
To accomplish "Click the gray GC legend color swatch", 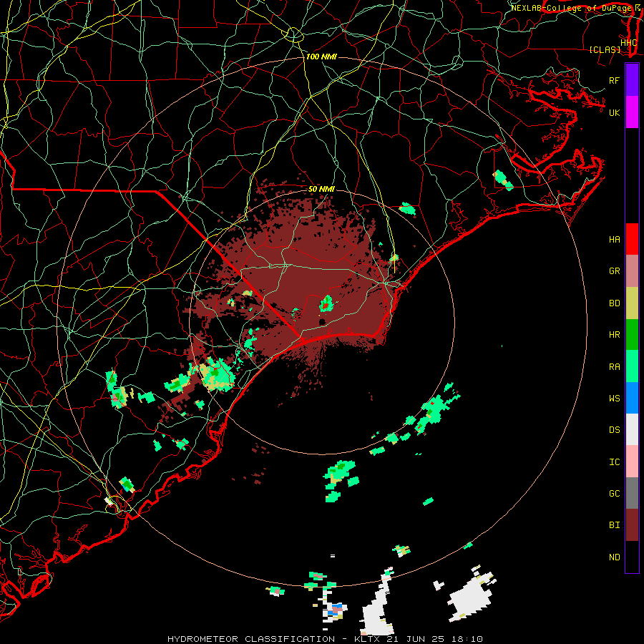I will pyautogui.click(x=632, y=493).
